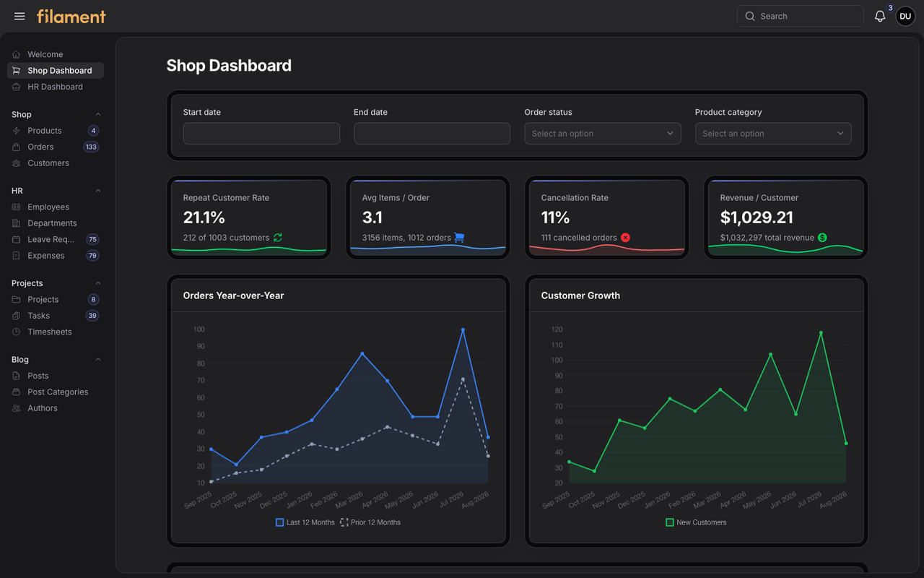Click the Filament logo

click(71, 16)
